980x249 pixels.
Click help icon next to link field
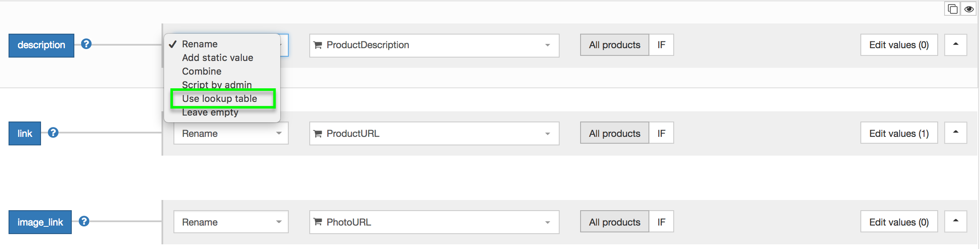click(53, 133)
